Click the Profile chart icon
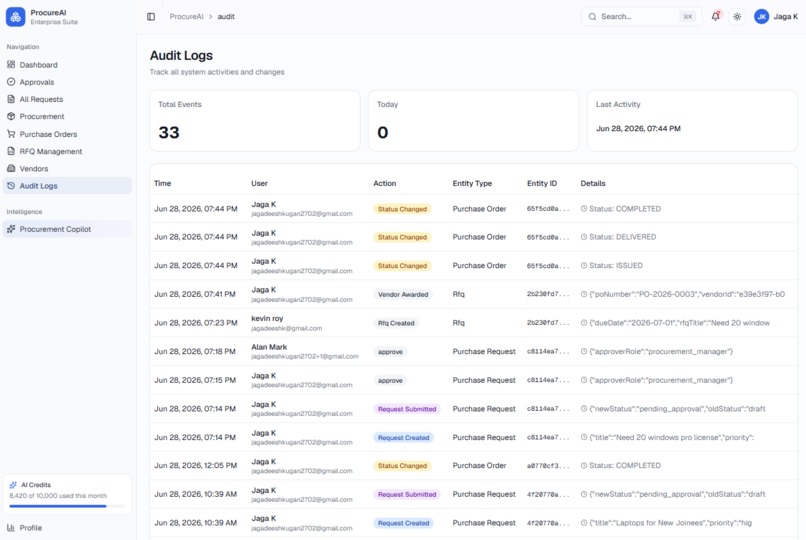Image resolution: width=806 pixels, height=540 pixels. 11,528
